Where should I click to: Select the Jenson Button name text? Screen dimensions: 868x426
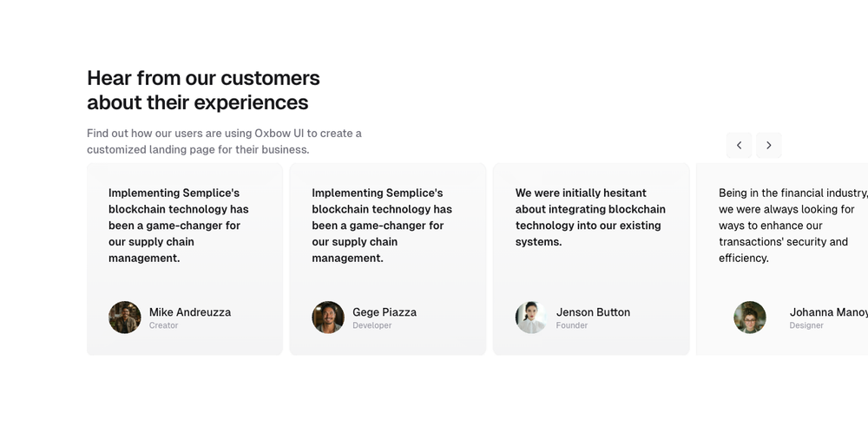point(593,312)
